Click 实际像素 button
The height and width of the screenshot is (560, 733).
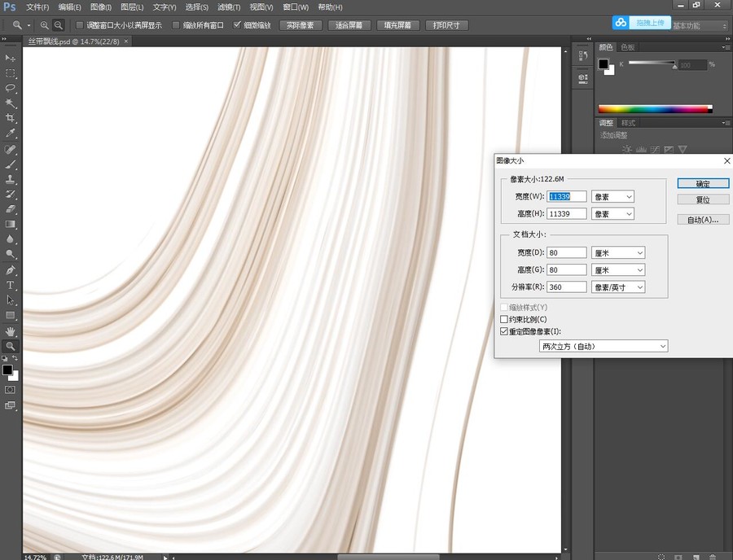click(x=301, y=25)
